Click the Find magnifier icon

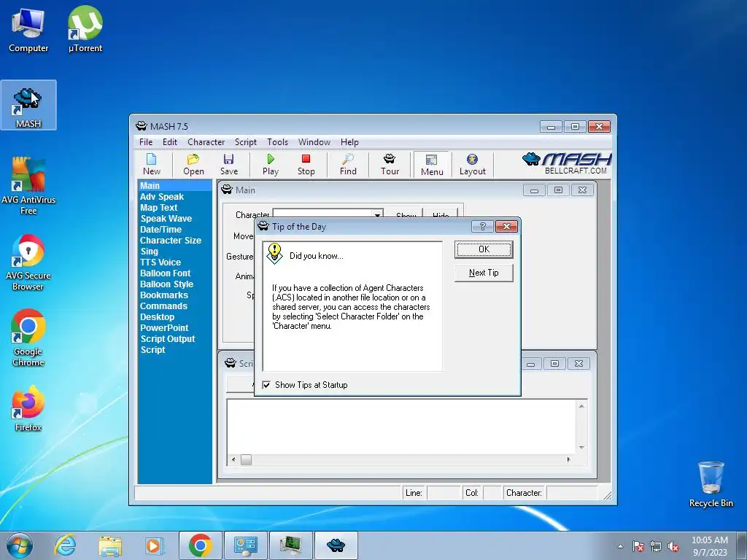pyautogui.click(x=348, y=164)
